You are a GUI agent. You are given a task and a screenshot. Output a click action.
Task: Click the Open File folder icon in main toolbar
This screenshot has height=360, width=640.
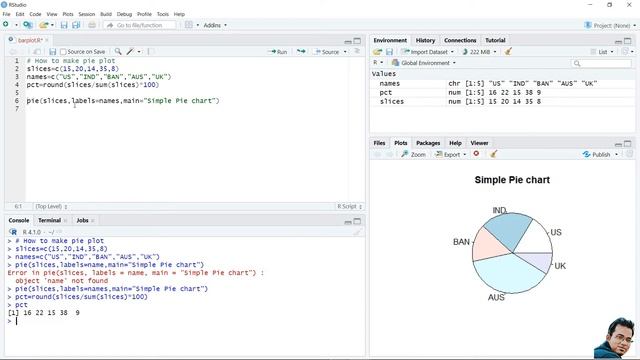point(43,25)
